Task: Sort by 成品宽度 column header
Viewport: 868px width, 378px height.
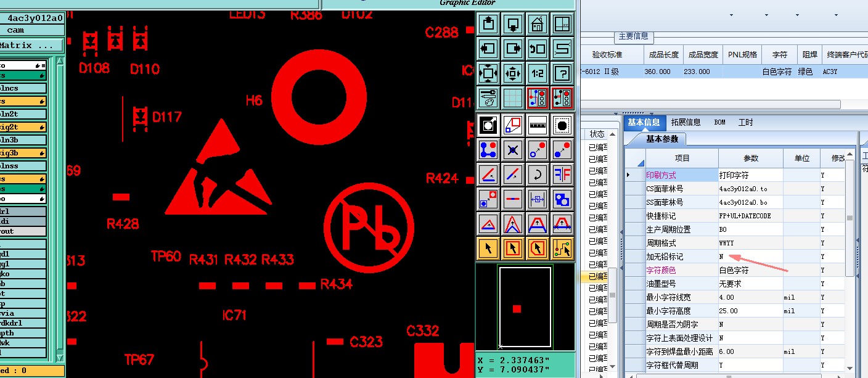Action: coord(703,54)
